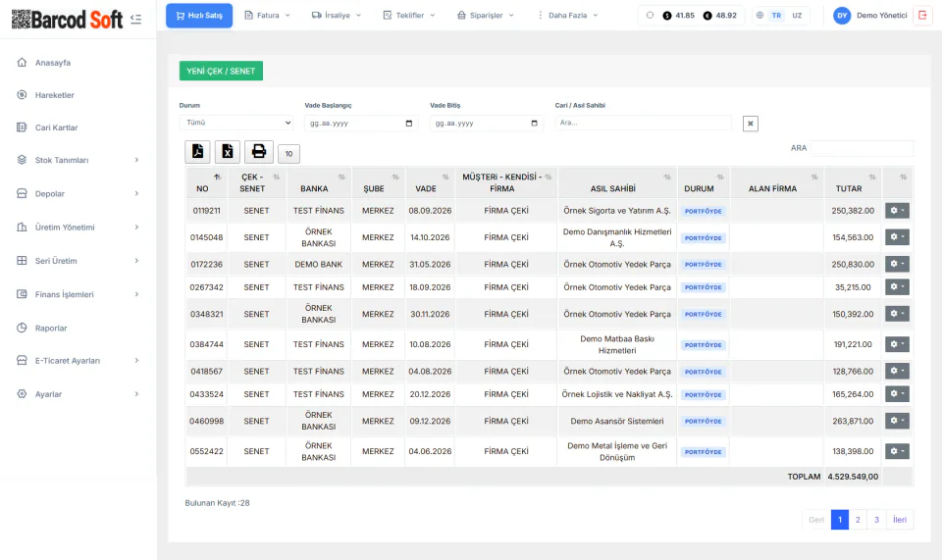Go to page 3 of the results

click(876, 520)
